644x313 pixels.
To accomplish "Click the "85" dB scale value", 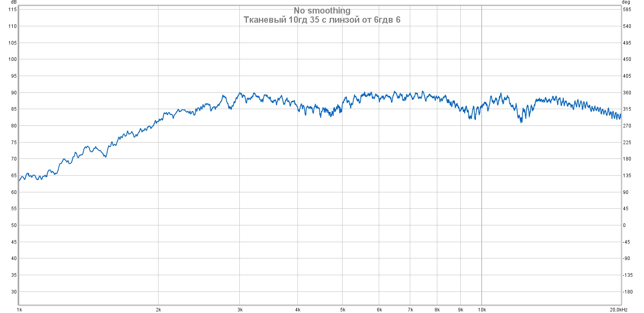I will (x=14, y=109).
